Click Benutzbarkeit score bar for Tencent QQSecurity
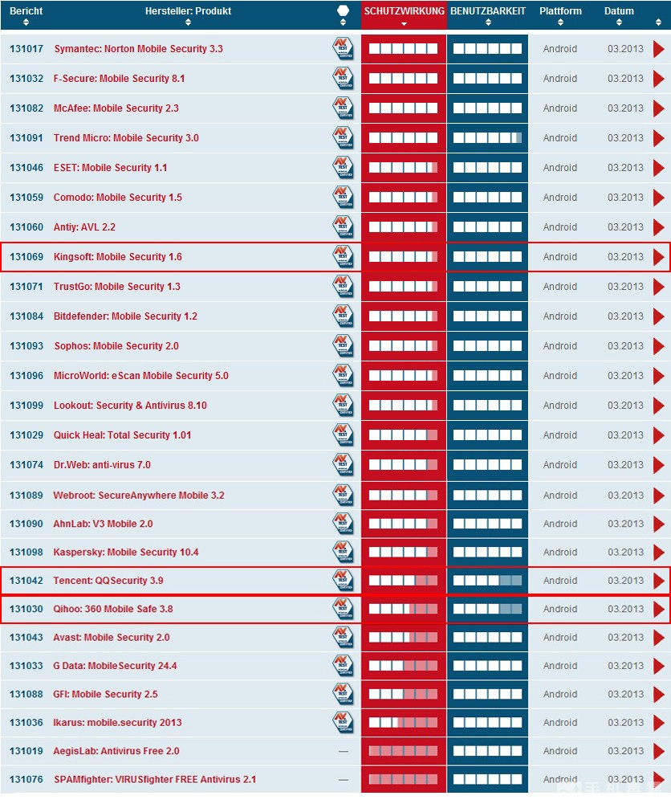The height and width of the screenshot is (812, 671). (487, 581)
